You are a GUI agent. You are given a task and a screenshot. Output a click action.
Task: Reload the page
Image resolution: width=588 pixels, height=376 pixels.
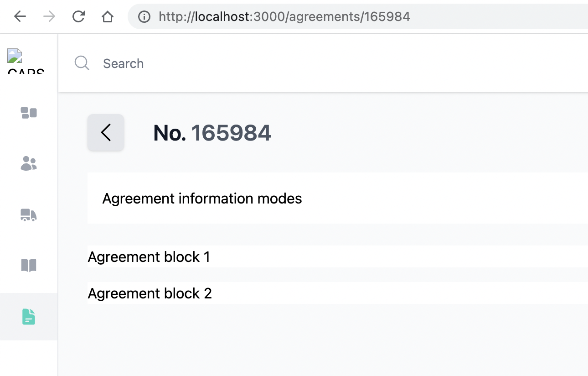pos(78,17)
